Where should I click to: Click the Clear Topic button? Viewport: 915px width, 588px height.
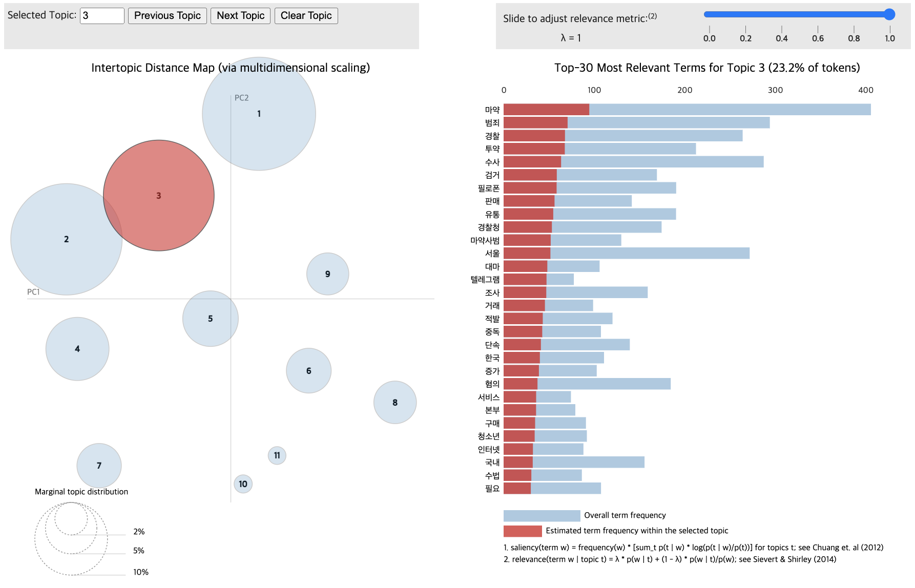[306, 15]
